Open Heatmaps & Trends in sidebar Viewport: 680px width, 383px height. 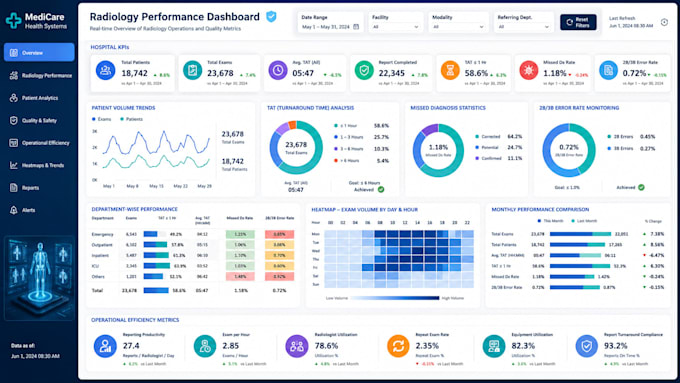pyautogui.click(x=39, y=165)
